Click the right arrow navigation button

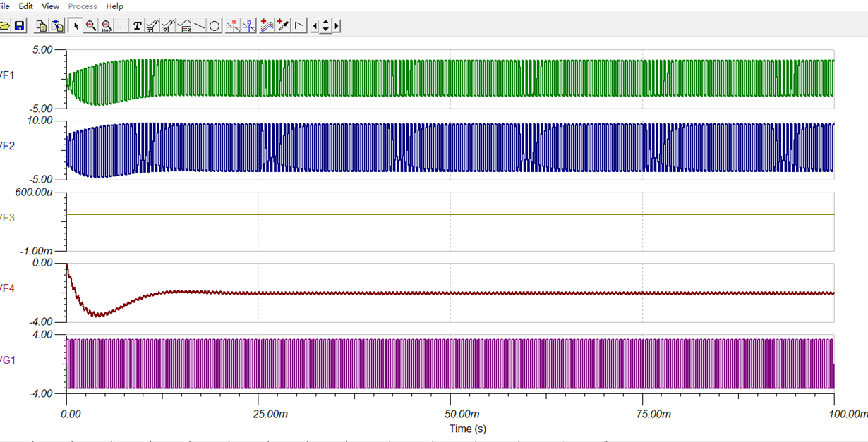(337, 26)
